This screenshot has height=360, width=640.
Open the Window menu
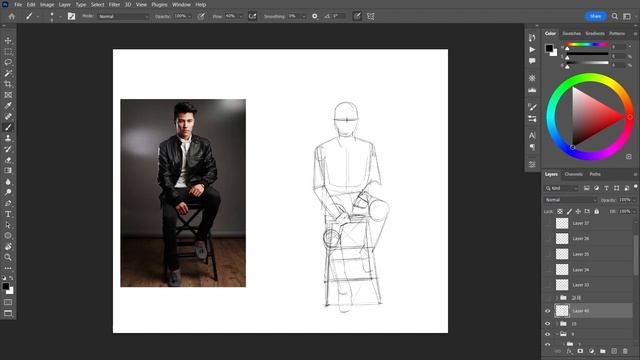181,4
